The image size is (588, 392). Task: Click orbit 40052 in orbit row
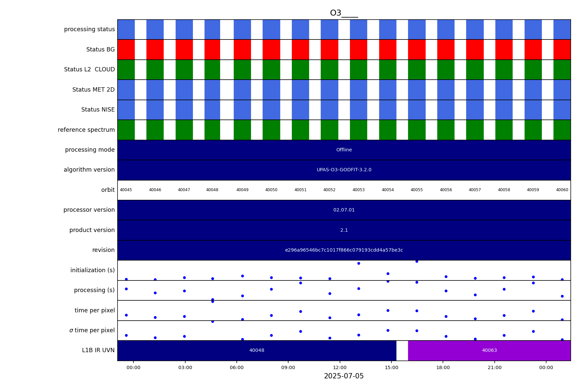(329, 190)
